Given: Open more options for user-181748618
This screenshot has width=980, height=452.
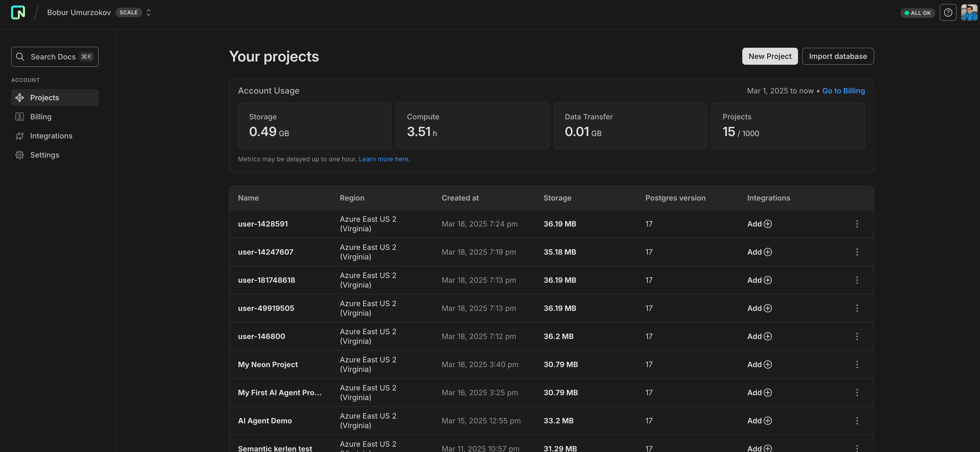Looking at the screenshot, I should [x=857, y=280].
